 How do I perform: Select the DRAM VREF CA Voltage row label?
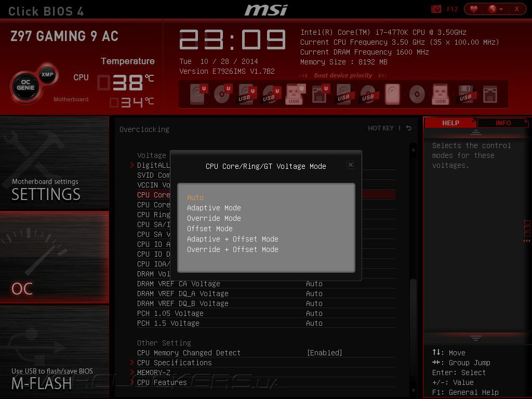pyautogui.click(x=179, y=284)
